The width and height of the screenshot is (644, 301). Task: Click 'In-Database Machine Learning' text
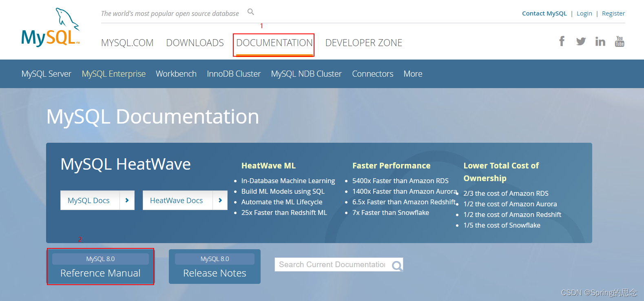[288, 181]
